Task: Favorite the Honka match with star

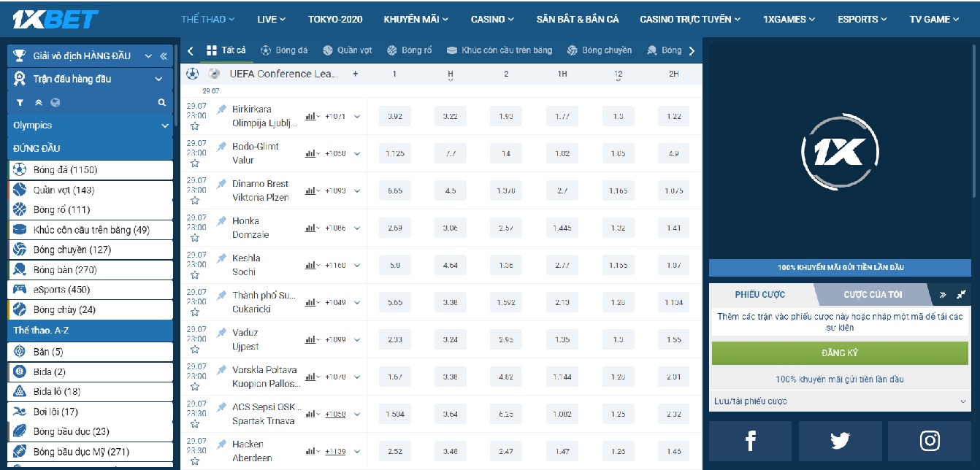Action: pyautogui.click(x=195, y=238)
